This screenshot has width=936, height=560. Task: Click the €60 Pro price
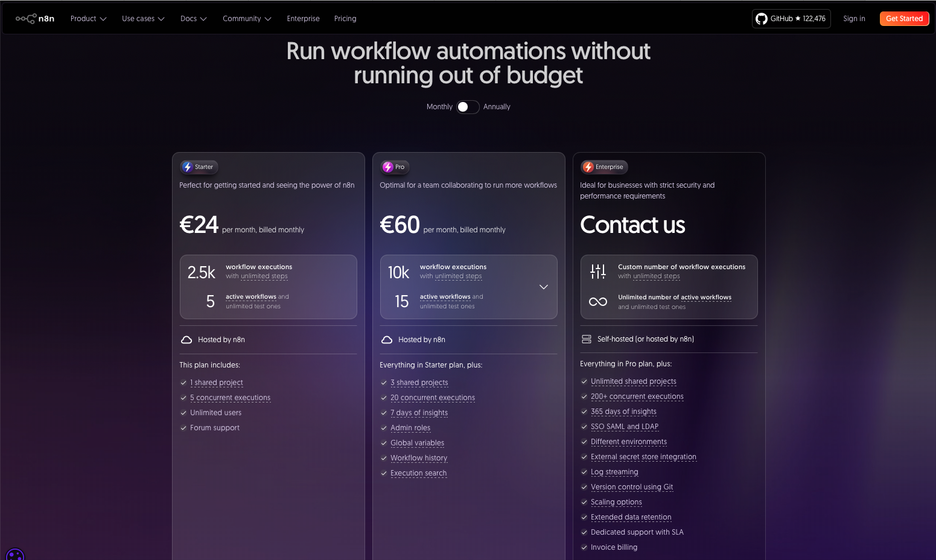click(x=400, y=225)
